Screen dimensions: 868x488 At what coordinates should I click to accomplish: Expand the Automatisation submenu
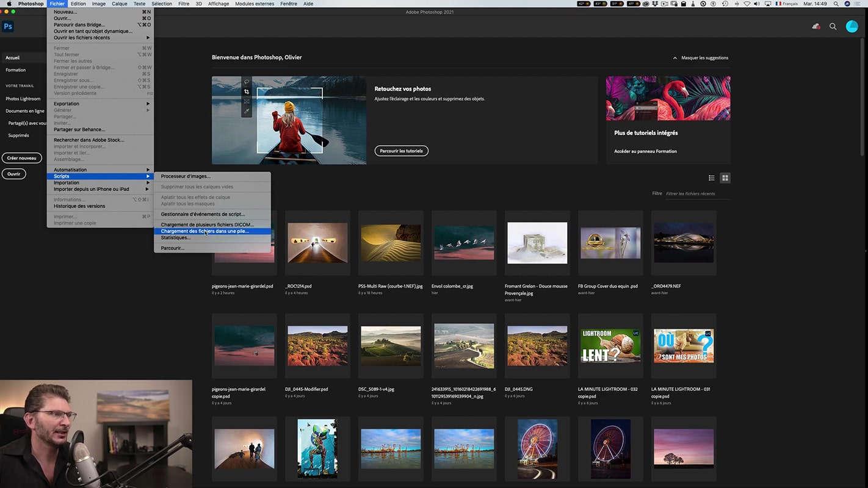pyautogui.click(x=101, y=170)
